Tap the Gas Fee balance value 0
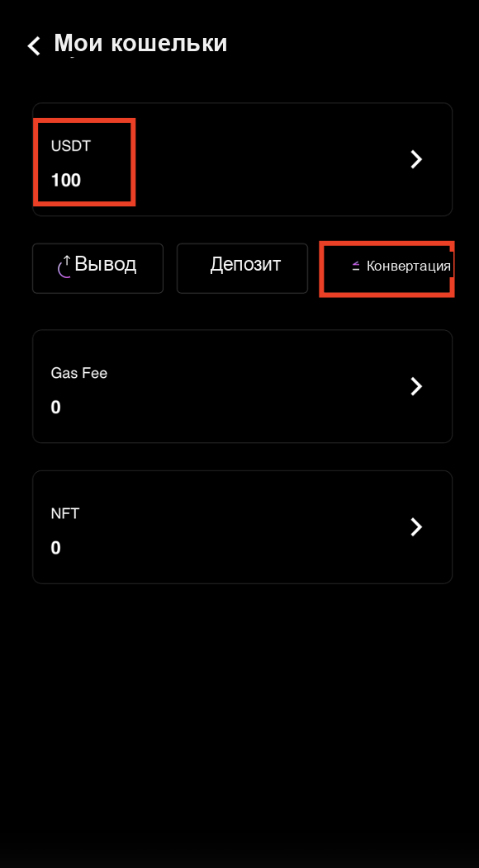This screenshot has width=479, height=868. click(x=55, y=408)
